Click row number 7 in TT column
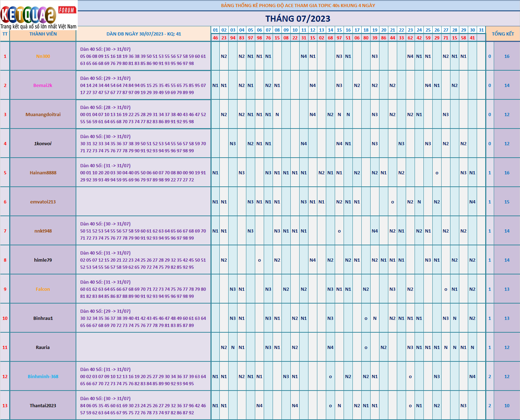Image resolution: width=520 pixels, height=420 pixels. click(5, 231)
